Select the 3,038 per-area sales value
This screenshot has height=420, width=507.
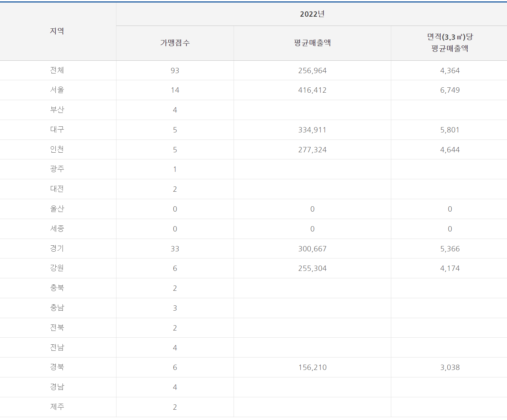[x=450, y=367]
